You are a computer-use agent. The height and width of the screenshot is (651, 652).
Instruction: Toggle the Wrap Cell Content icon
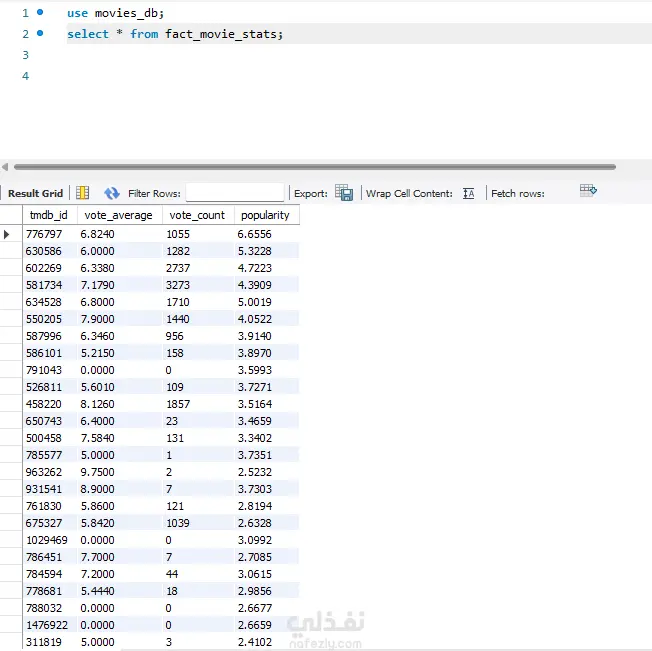[x=469, y=193]
